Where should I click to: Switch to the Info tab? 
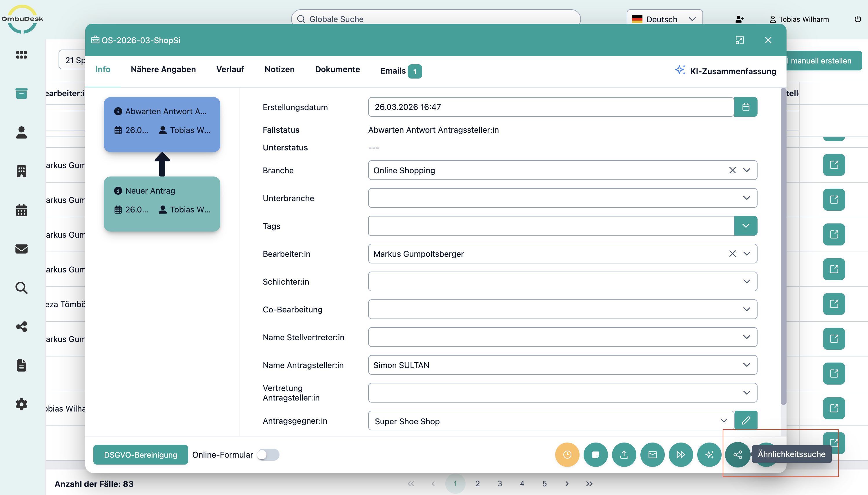(103, 69)
